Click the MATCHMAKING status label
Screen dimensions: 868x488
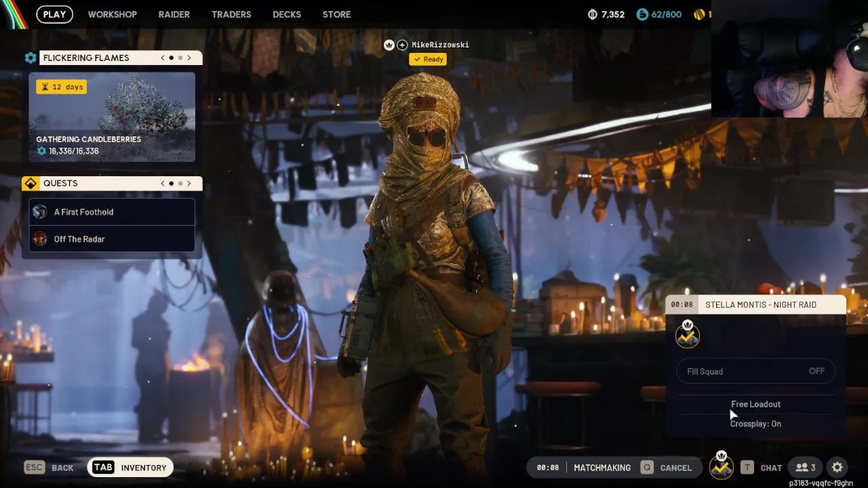point(602,468)
